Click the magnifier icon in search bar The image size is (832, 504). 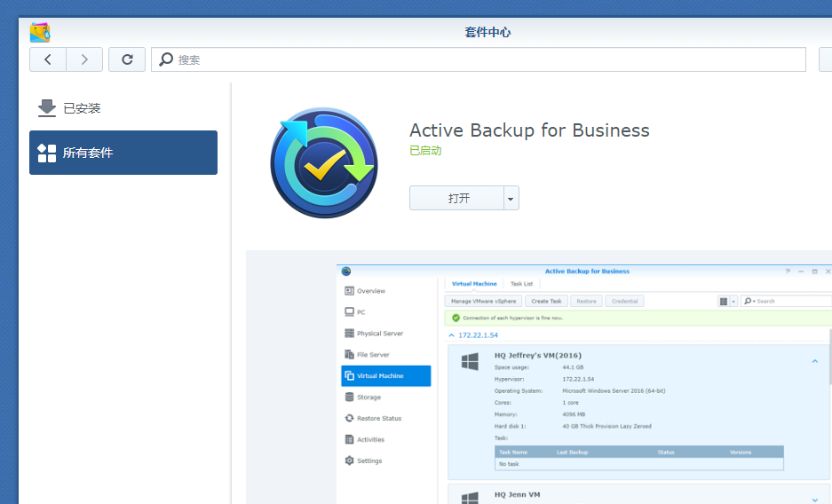point(166,59)
